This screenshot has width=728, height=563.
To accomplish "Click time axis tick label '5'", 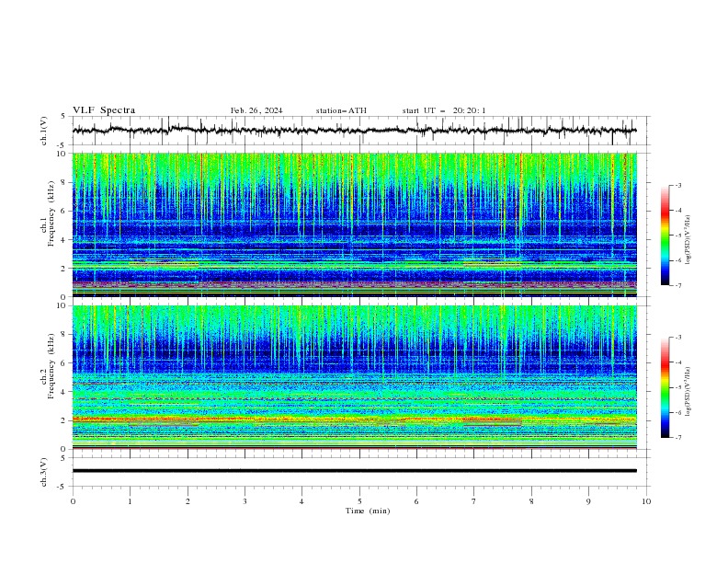I will coord(359,501).
